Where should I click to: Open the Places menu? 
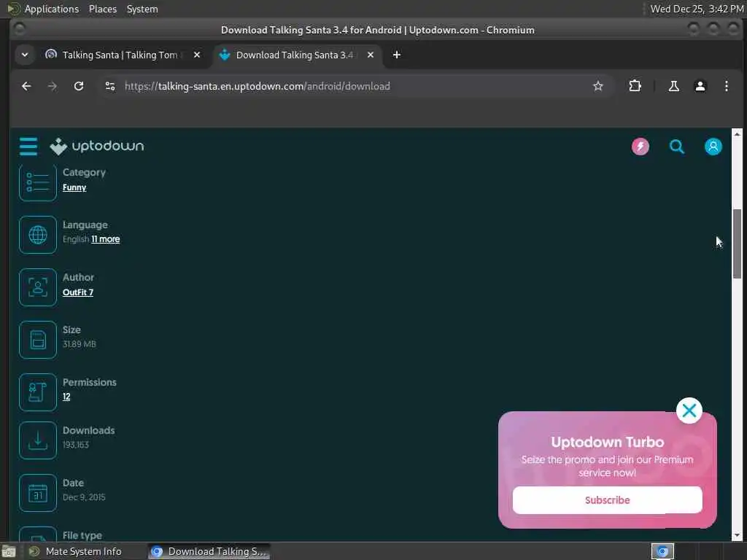pos(102,9)
